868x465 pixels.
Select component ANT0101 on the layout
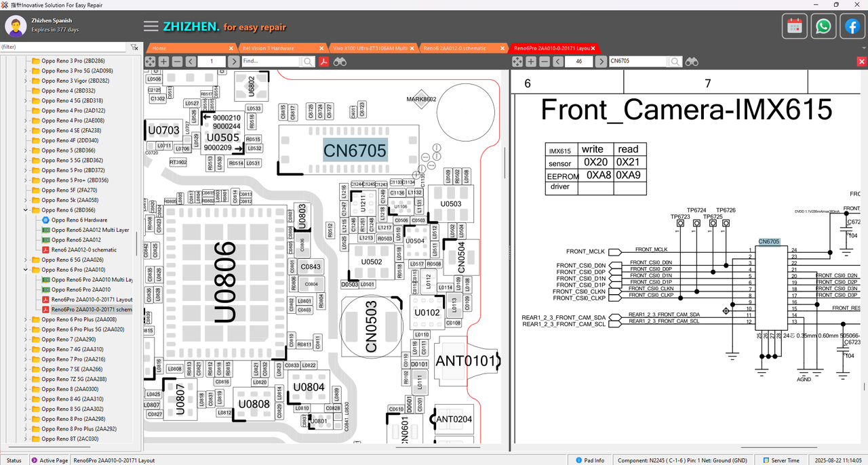click(467, 360)
